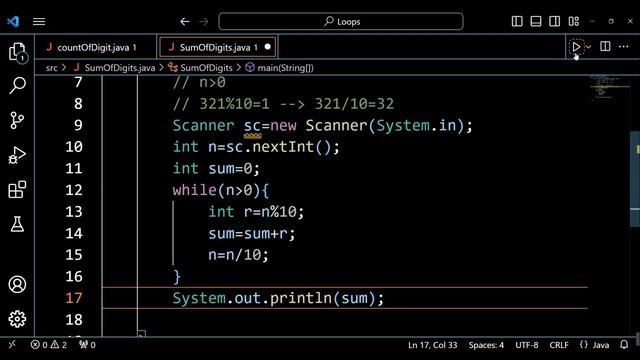The height and width of the screenshot is (360, 640).
Task: Open Source Control view
Action: 17,120
